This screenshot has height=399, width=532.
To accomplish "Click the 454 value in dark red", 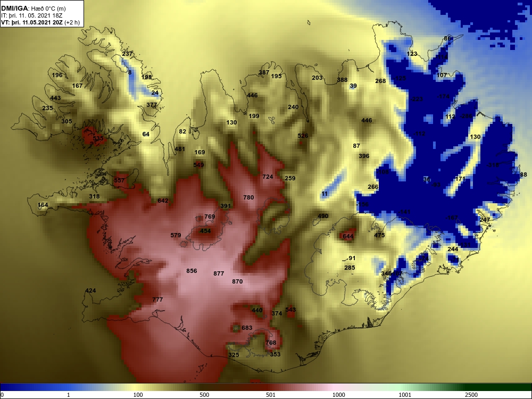I will 205,231.
